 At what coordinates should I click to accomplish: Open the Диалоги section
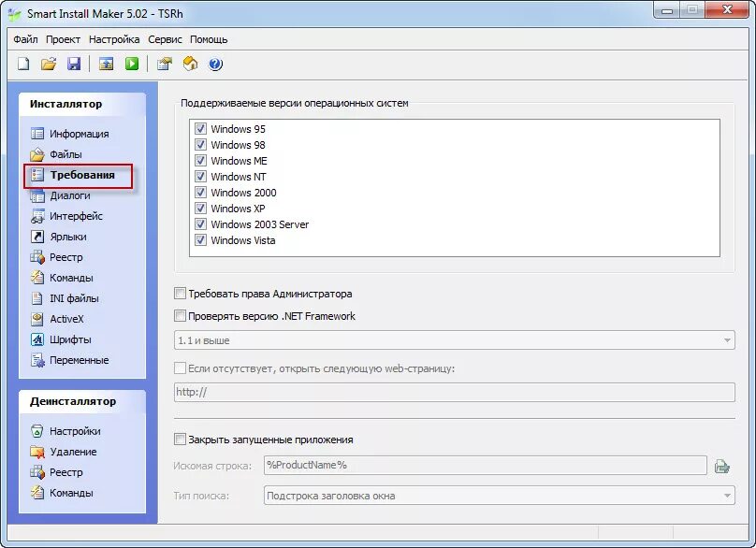[x=60, y=195]
